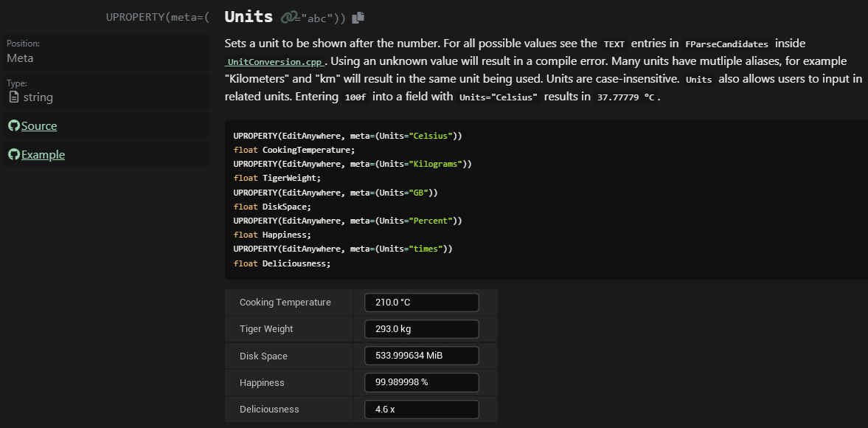The width and height of the screenshot is (868, 428).
Task: Click the Meta position value
Action: pos(20,58)
